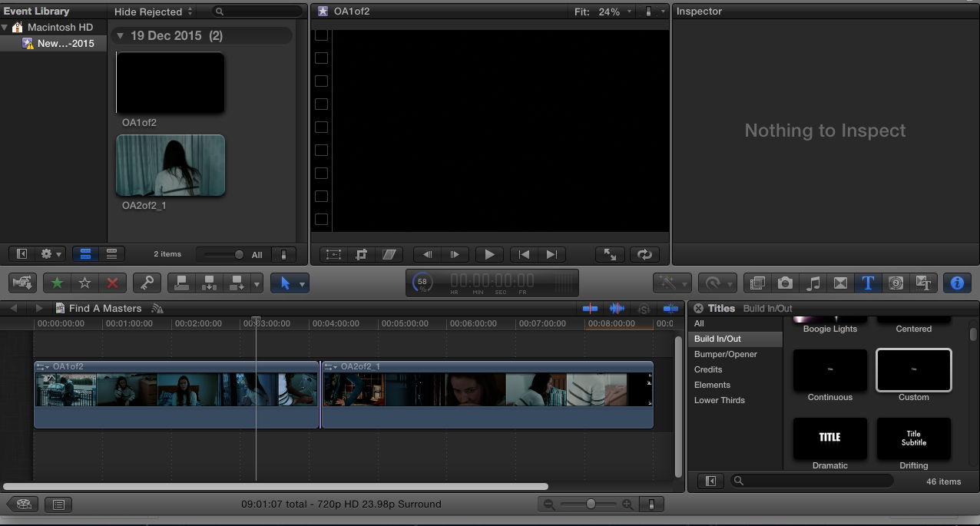This screenshot has width=980, height=526.
Task: Select the Credits titles category
Action: (708, 369)
